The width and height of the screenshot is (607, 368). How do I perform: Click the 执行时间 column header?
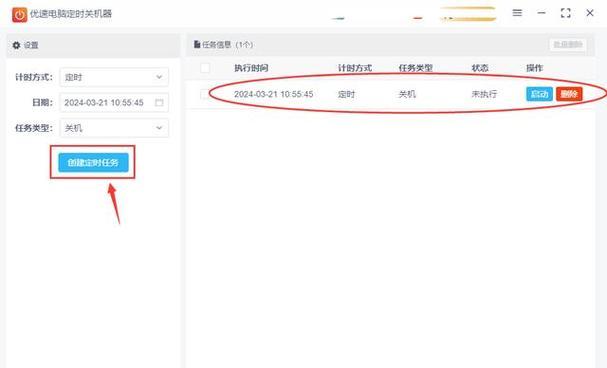(x=251, y=68)
